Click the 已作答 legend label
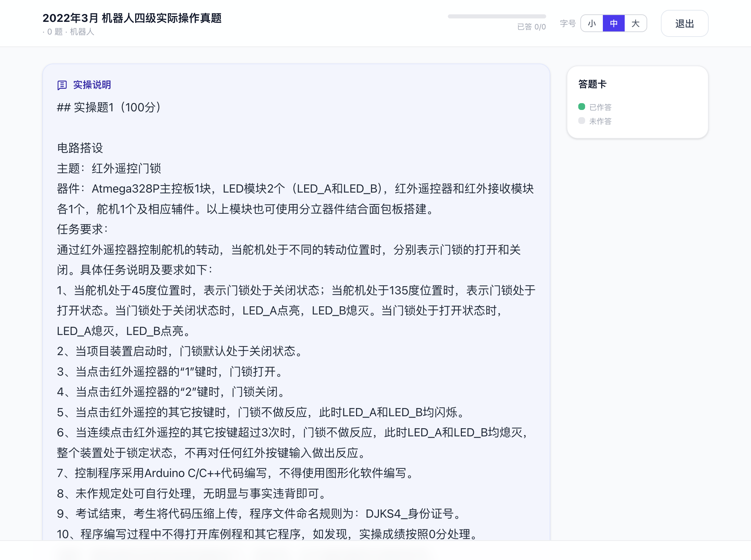 (600, 107)
